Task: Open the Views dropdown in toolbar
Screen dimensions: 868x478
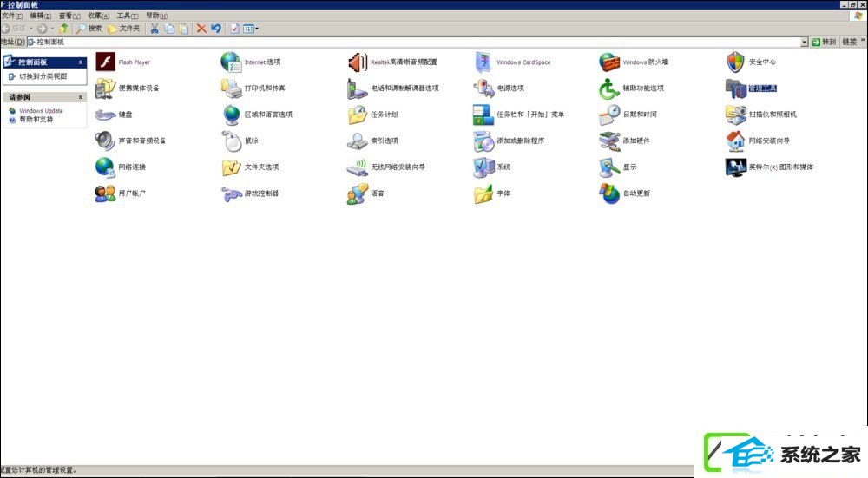Action: (251, 29)
